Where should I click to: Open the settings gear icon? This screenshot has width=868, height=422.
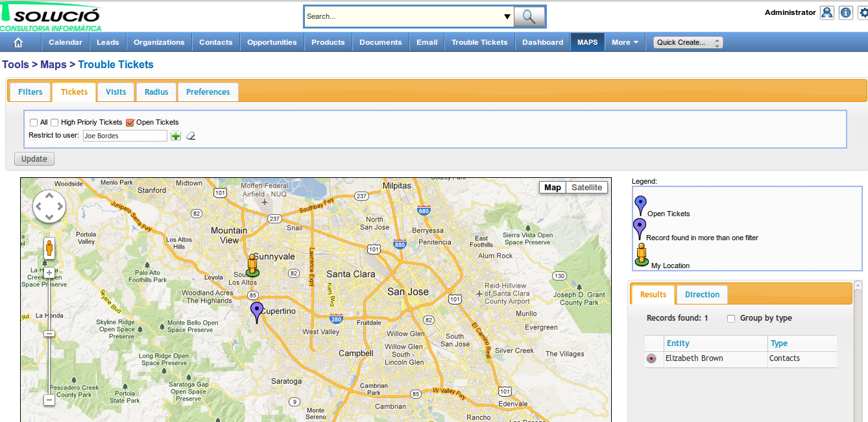863,13
